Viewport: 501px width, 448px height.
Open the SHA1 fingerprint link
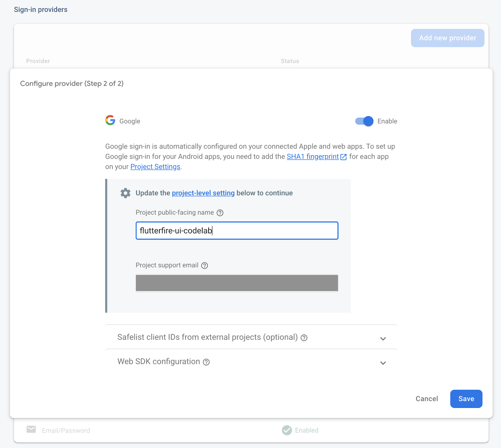[312, 157]
